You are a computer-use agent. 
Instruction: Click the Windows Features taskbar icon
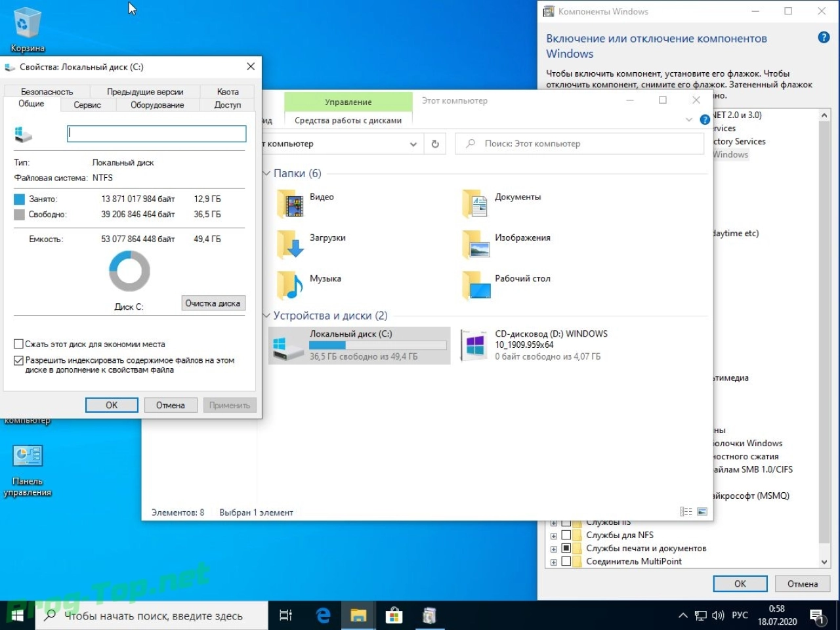(x=429, y=616)
